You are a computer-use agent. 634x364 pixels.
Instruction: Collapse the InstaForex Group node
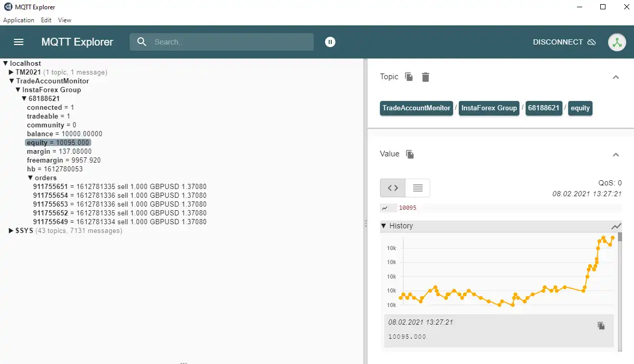pos(18,90)
